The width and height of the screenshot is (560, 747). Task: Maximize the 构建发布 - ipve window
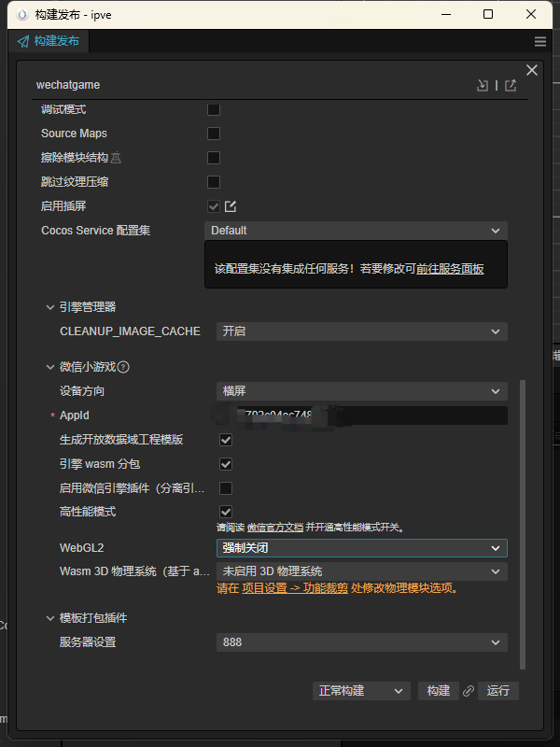[x=488, y=14]
